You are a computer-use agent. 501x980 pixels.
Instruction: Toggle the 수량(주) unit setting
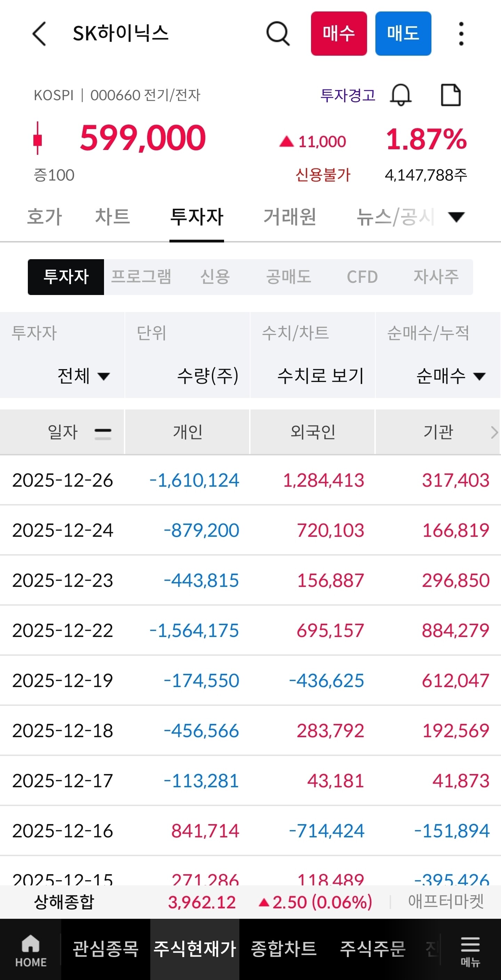208,376
